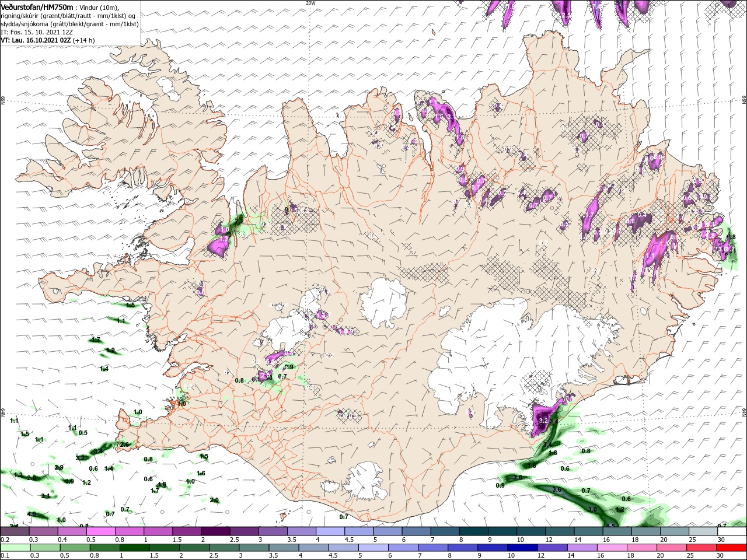Click the '3.0' precipitation value on the map
Screen dimensions: 747x560
(592, 509)
